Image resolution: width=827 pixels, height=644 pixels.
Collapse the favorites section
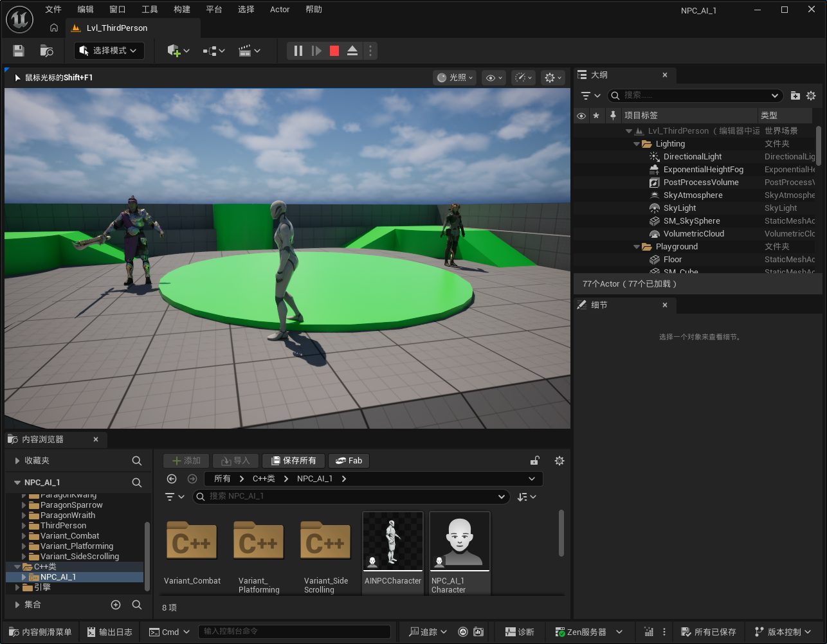coord(17,461)
